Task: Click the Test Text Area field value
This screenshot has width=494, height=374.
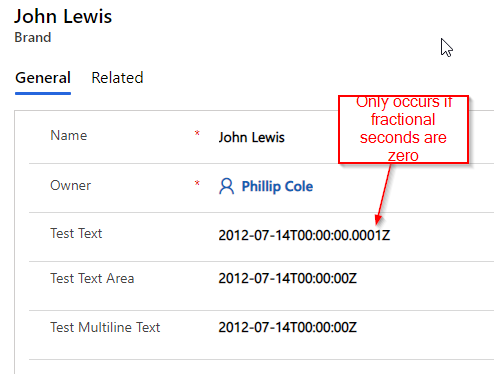Action: click(x=288, y=278)
